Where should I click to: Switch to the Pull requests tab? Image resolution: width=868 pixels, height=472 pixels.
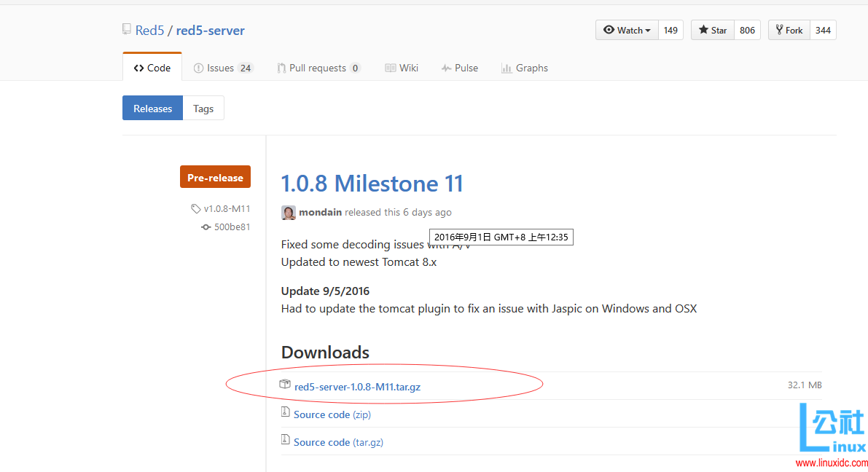pyautogui.click(x=318, y=68)
